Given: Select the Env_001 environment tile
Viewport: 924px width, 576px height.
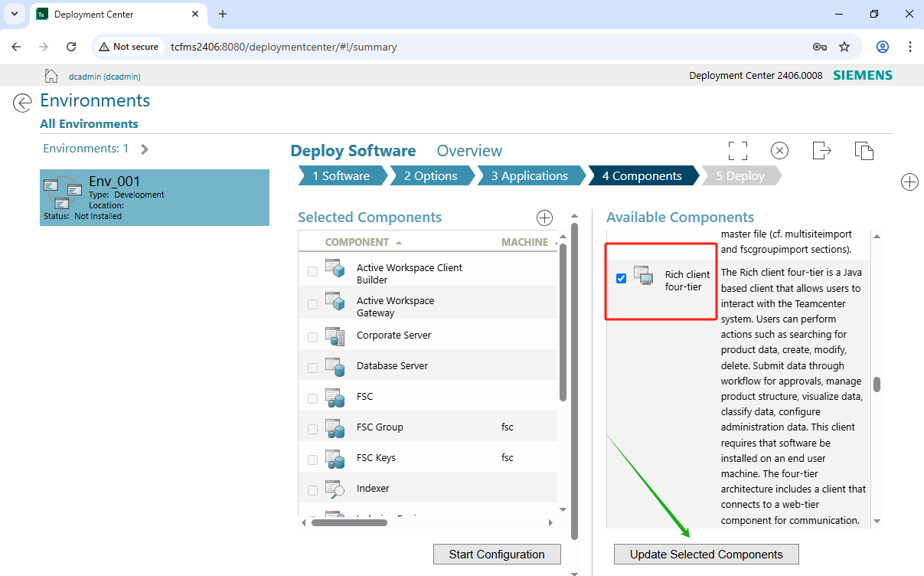Looking at the screenshot, I should (155, 198).
